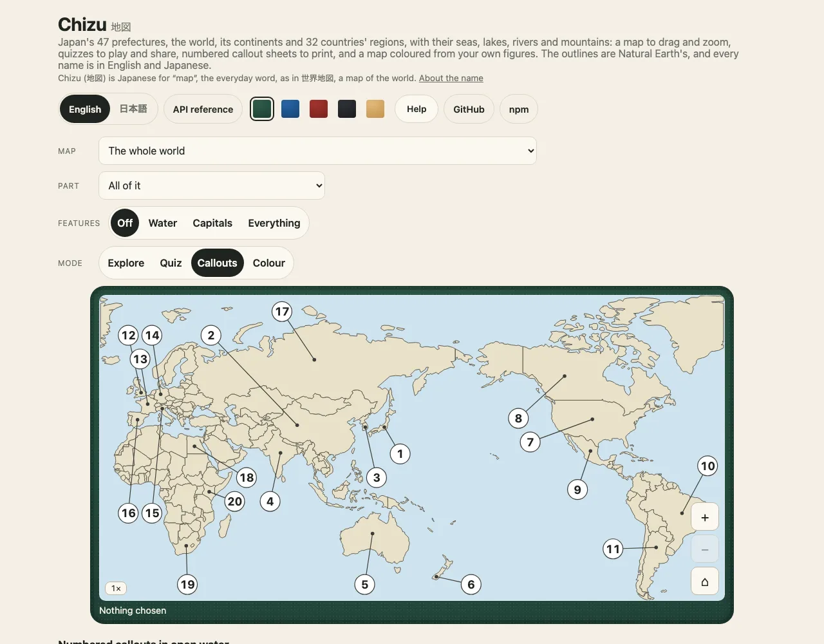Zoom in with the plus button

pos(705,517)
